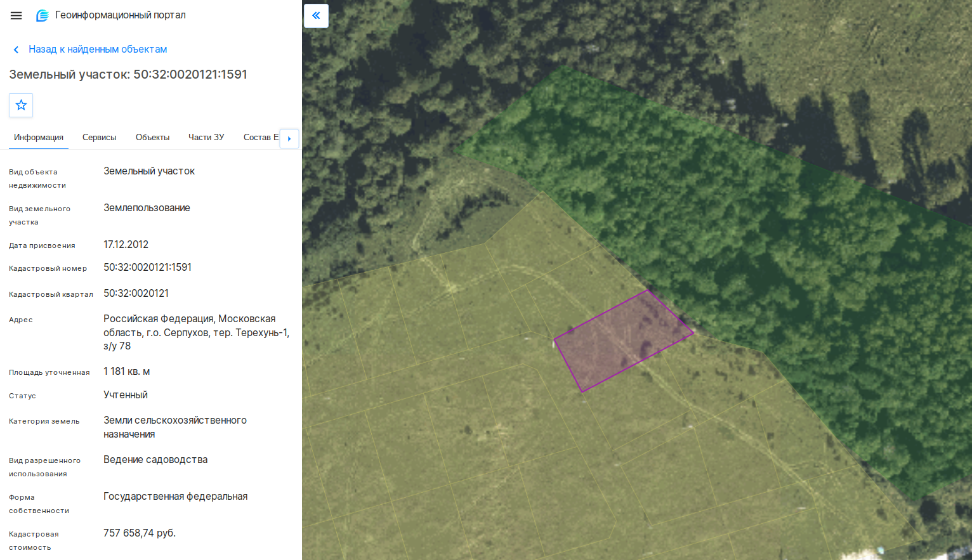Click the Геоинформационный портал title
Viewport: 972px width, 560px height.
coord(121,15)
